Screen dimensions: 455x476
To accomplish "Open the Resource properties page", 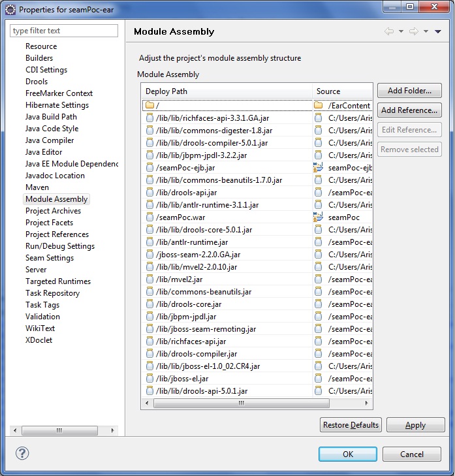I will tap(41, 46).
